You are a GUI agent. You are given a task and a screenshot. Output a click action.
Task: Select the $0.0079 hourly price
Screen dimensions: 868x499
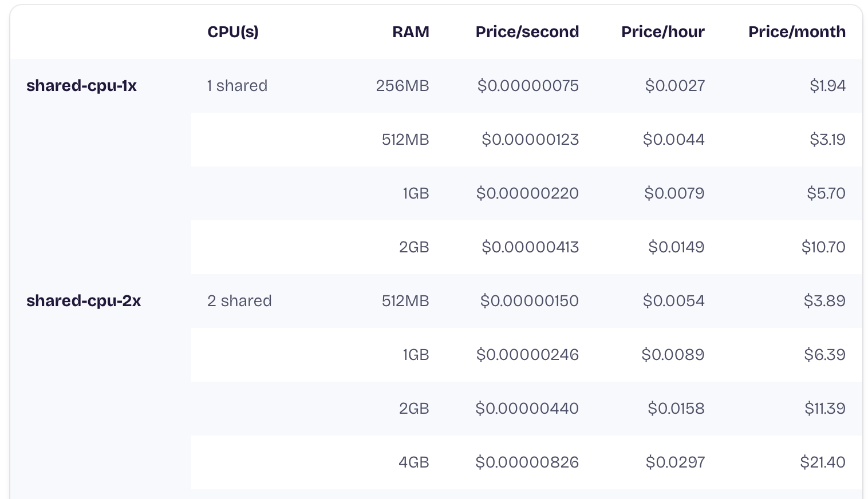coord(674,193)
